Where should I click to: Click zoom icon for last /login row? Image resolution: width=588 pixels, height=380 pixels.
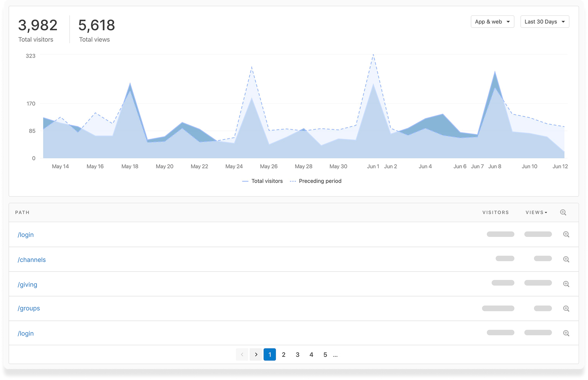coord(566,333)
